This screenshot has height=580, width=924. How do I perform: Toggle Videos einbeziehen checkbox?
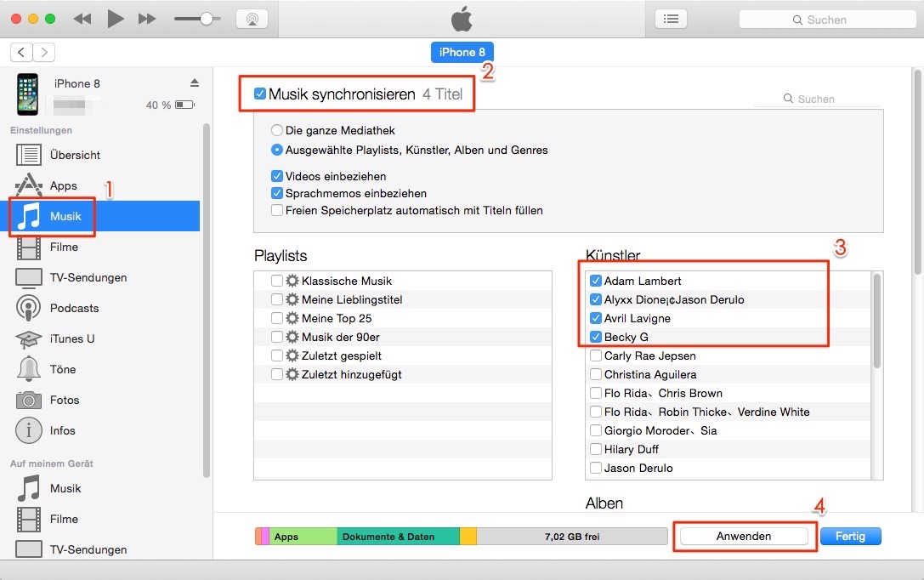click(x=277, y=176)
